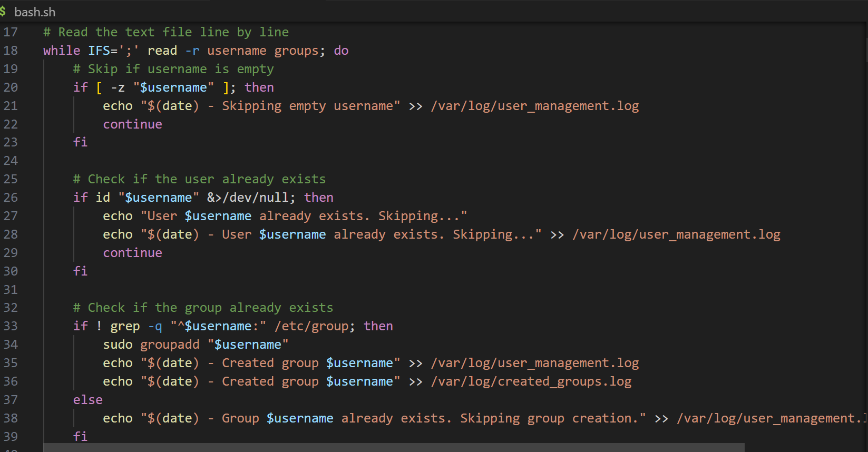
Task: Click the created_groups.log path on line 36
Action: coord(531,381)
